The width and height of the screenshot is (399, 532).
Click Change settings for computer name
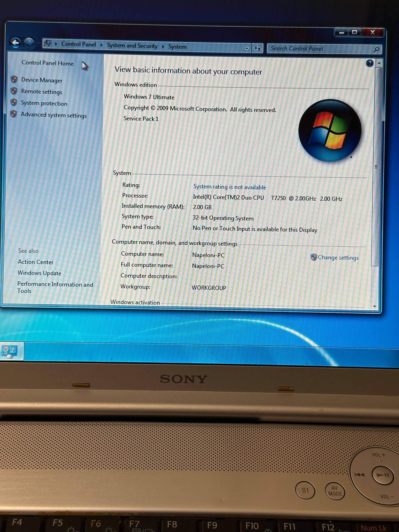pyautogui.click(x=338, y=257)
